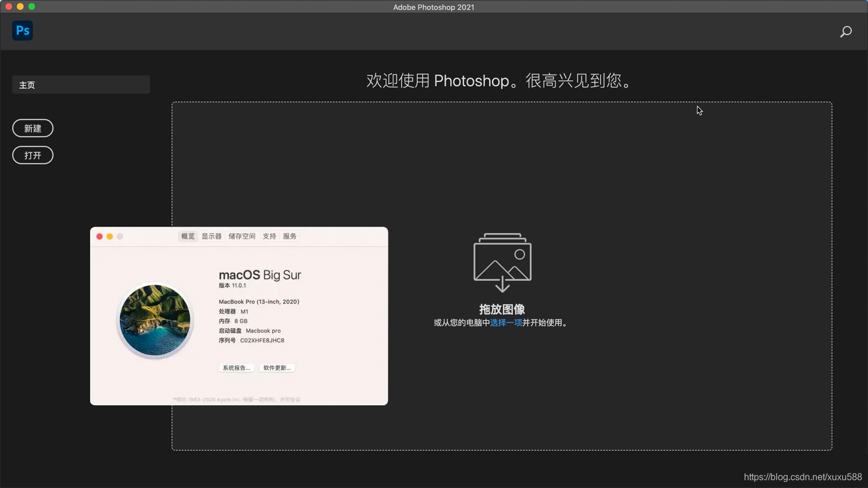The height and width of the screenshot is (488, 868).
Task: Click the 版本 11.0.1 text
Action: tap(232, 285)
